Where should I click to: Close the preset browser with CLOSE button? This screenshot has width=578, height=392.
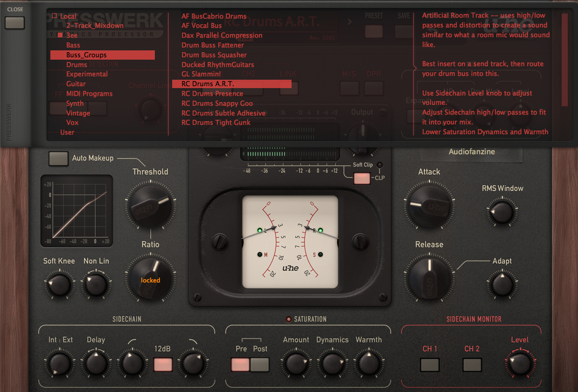coord(15,22)
